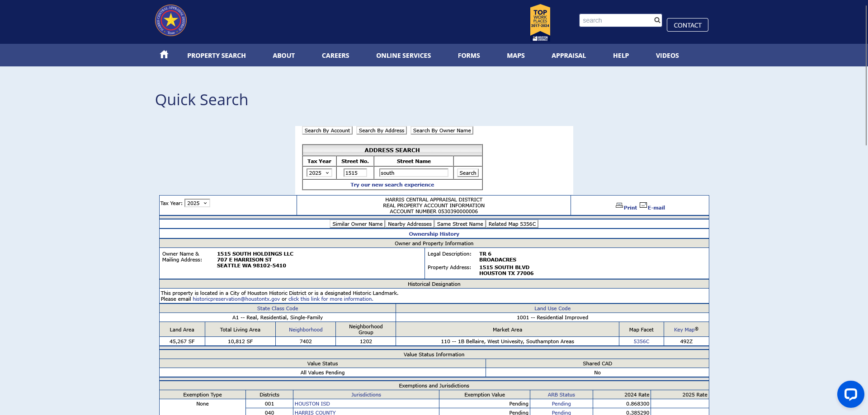Open Neighborhood column link
868x415 pixels.
[x=306, y=330]
